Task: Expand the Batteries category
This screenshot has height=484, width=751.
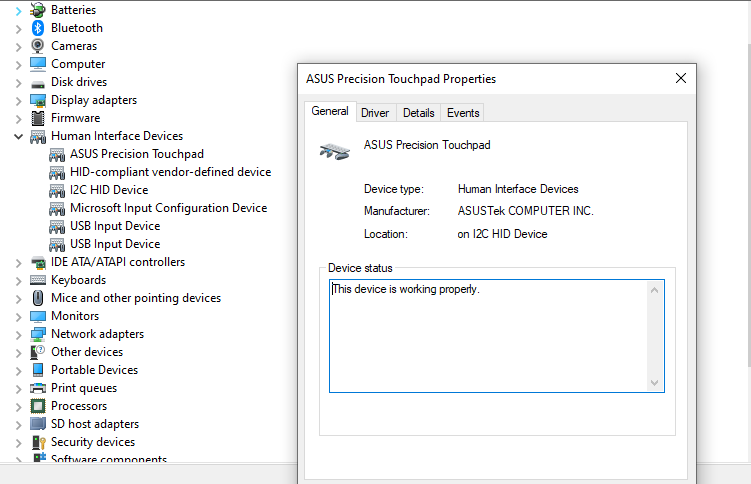Action: (18, 11)
